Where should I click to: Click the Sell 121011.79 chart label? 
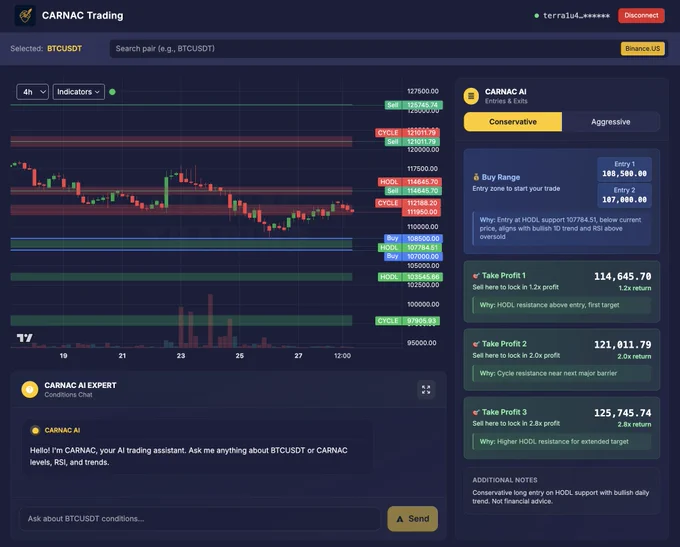point(412,142)
